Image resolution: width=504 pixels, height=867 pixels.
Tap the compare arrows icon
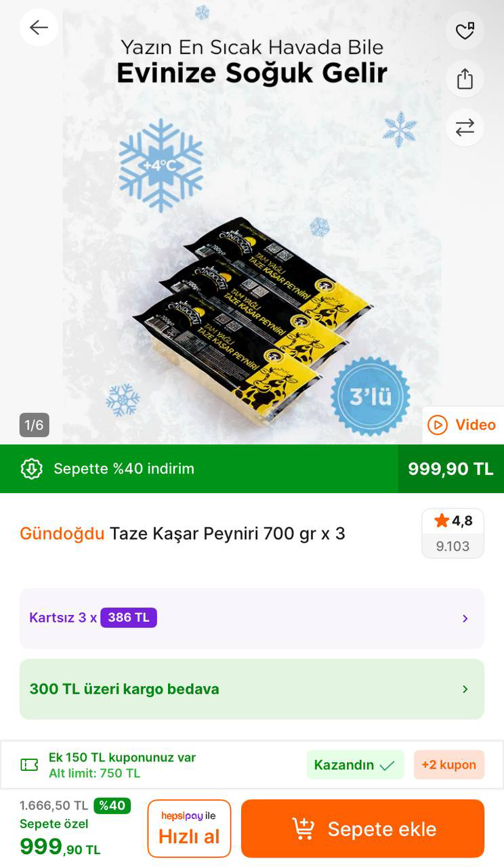(465, 127)
